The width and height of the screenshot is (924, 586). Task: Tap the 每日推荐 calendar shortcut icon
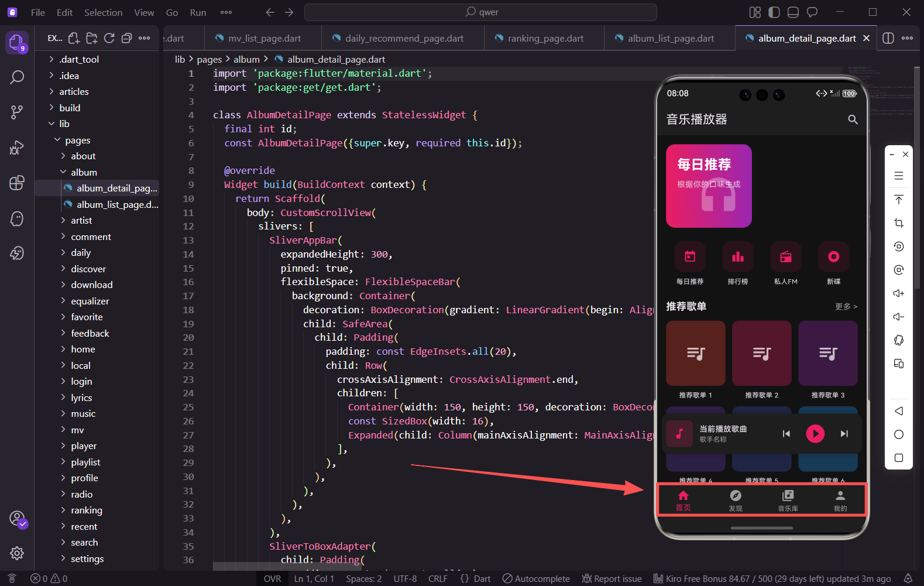click(x=690, y=256)
